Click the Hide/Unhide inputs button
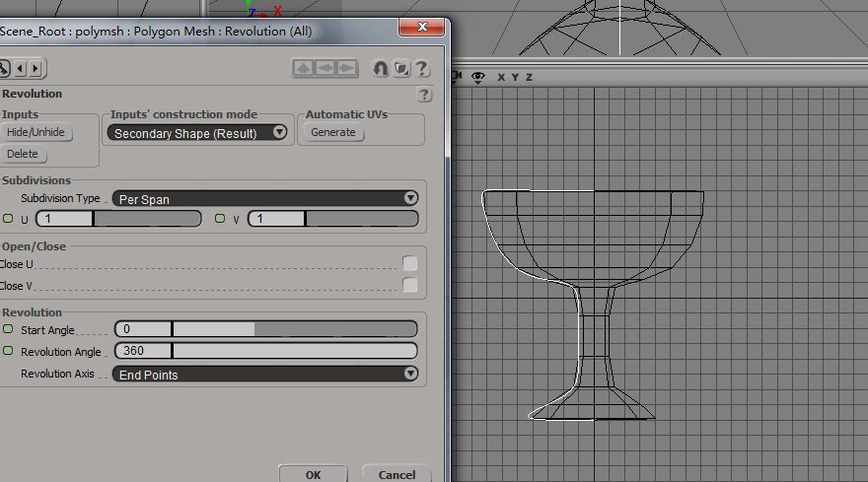Image resolution: width=868 pixels, height=482 pixels. click(x=36, y=132)
